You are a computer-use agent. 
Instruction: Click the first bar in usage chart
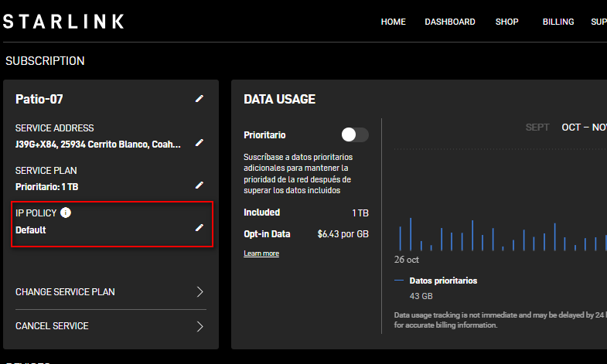pos(400,239)
